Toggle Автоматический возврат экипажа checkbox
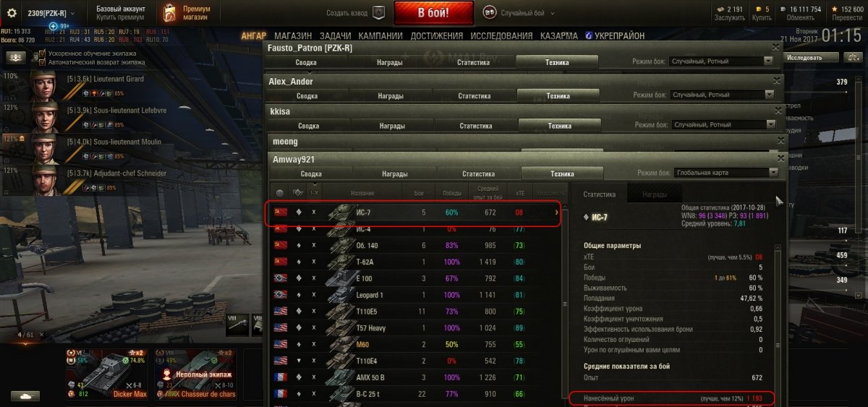 [42, 62]
